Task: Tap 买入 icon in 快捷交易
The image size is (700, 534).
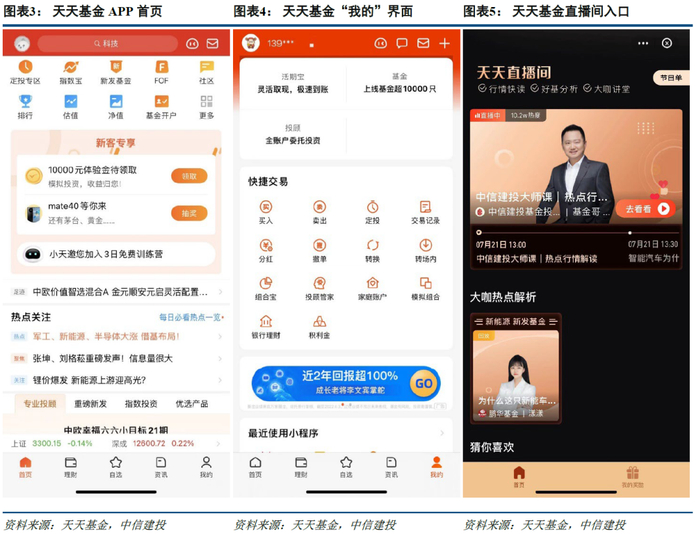Action: [266, 207]
